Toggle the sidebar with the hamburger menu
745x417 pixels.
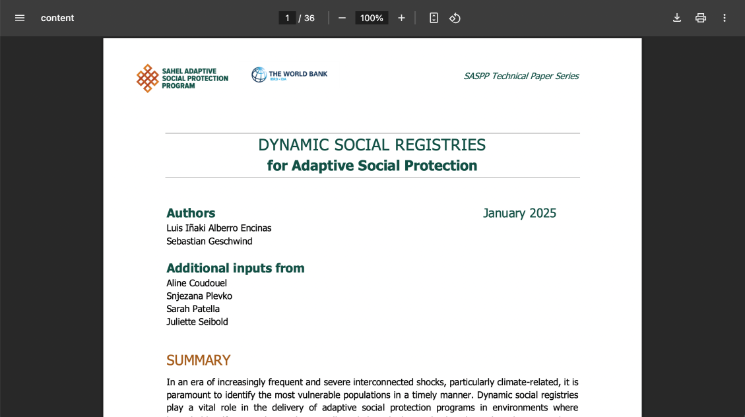(19, 18)
